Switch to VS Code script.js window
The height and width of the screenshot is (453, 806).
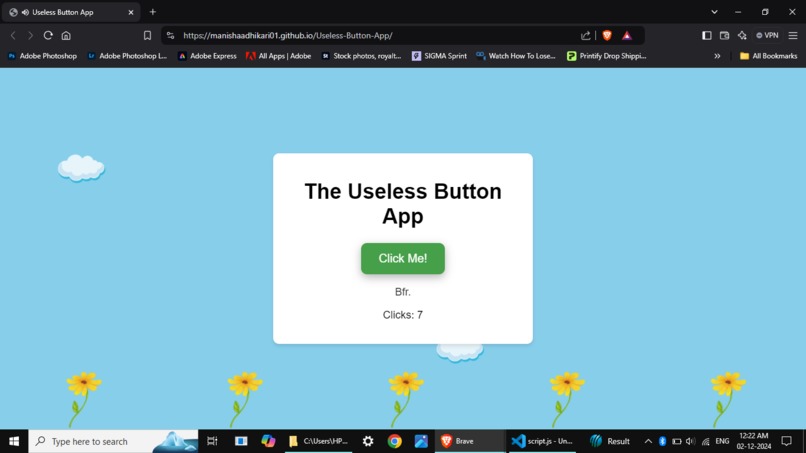[541, 441]
